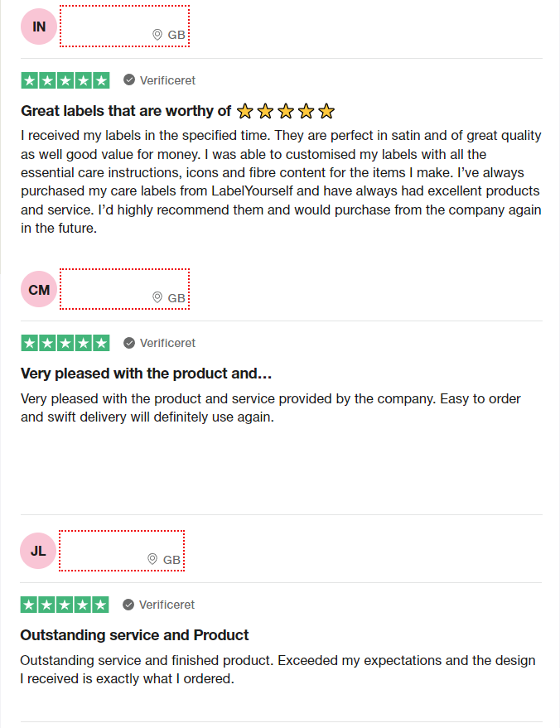Click Verificeret label on the JL review
560x728 pixels.
coord(167,605)
